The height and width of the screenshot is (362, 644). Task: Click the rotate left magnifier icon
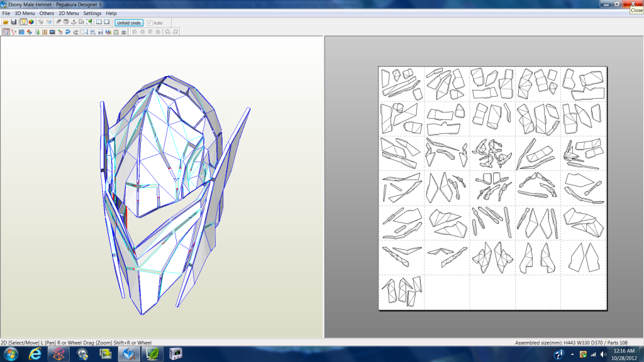click(x=167, y=31)
